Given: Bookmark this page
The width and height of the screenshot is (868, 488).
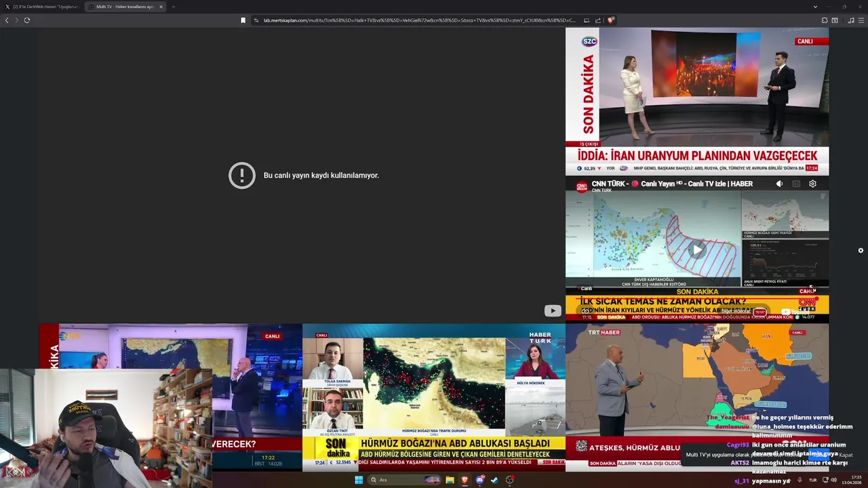Looking at the screenshot, I should [243, 20].
